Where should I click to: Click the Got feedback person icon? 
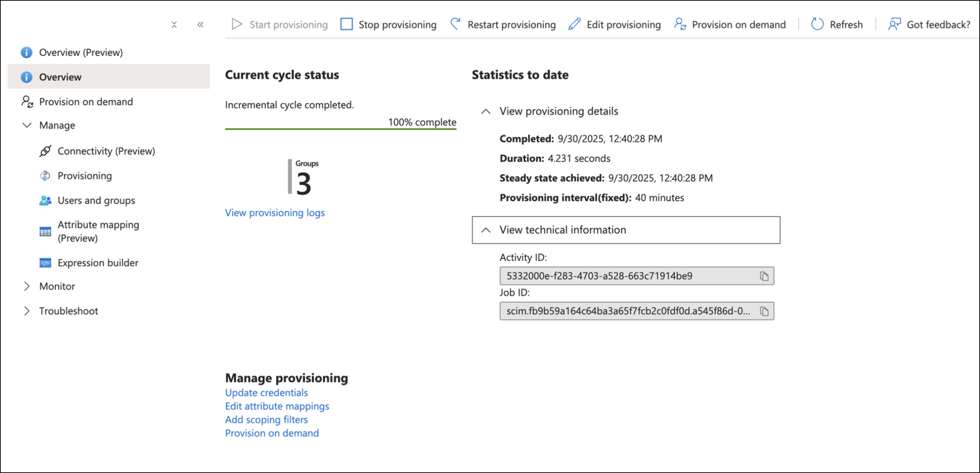[x=894, y=25]
